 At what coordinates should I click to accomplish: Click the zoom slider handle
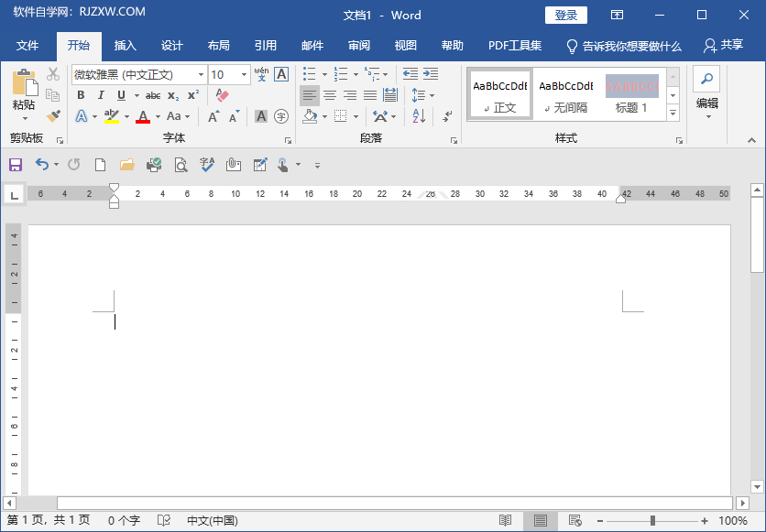[x=652, y=521]
